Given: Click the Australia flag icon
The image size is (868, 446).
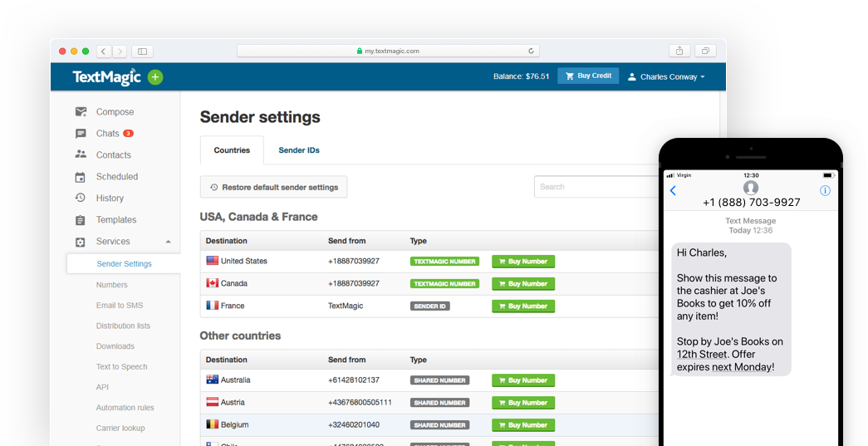Looking at the screenshot, I should 212,380.
